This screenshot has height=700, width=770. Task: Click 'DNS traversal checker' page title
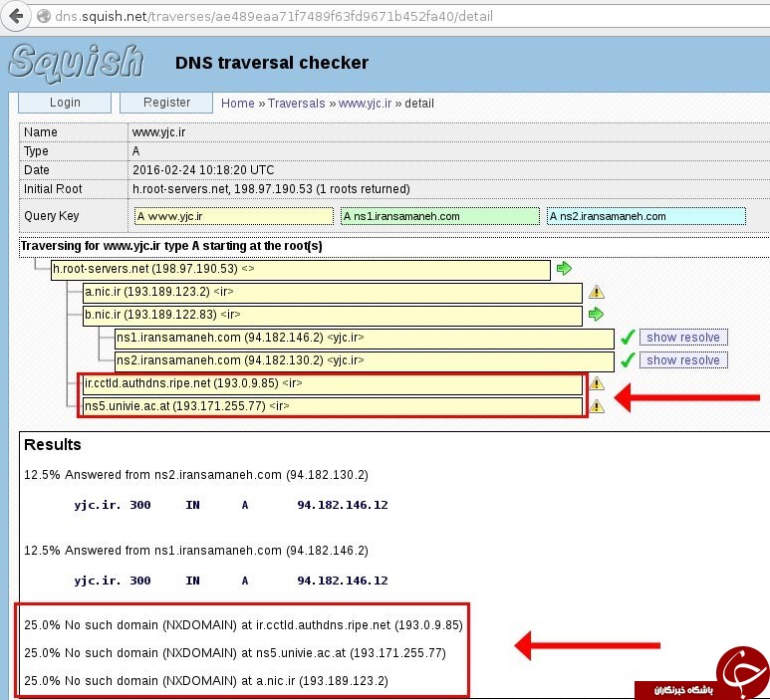tap(272, 63)
